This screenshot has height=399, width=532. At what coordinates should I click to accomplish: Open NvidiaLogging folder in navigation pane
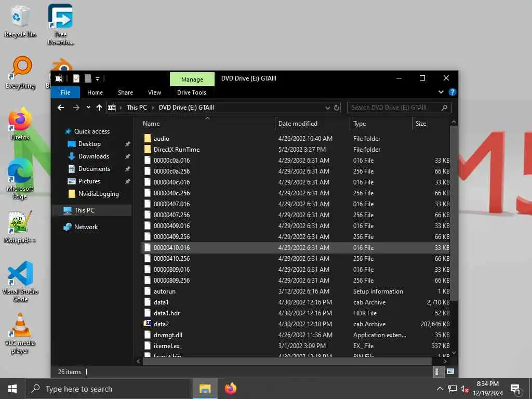(x=98, y=194)
